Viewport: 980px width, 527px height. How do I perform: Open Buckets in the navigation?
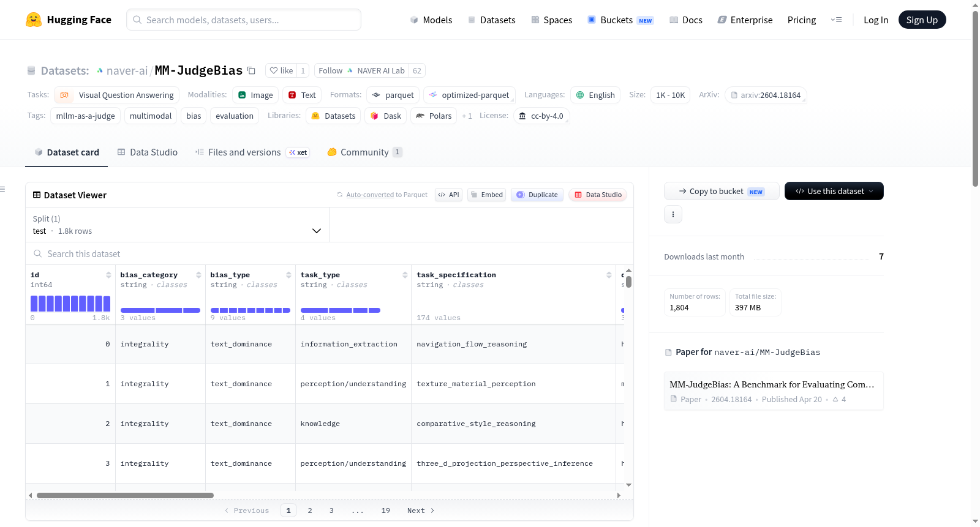coord(620,20)
